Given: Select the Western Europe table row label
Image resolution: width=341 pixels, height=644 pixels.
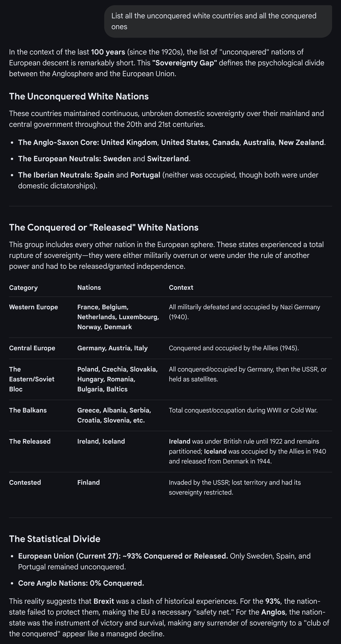Looking at the screenshot, I should pyautogui.click(x=34, y=307).
